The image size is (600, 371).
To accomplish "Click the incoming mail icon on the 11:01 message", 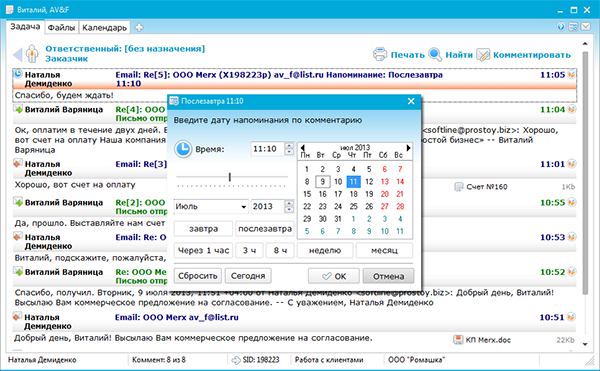I will point(18,164).
